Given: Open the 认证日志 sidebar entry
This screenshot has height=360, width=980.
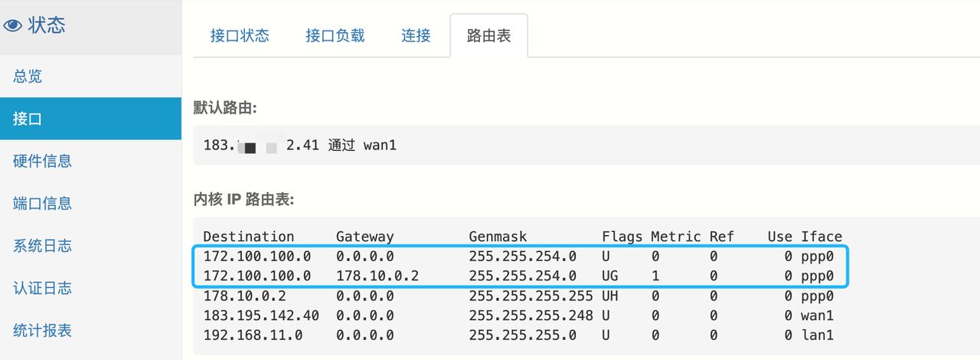Looking at the screenshot, I should point(42,288).
